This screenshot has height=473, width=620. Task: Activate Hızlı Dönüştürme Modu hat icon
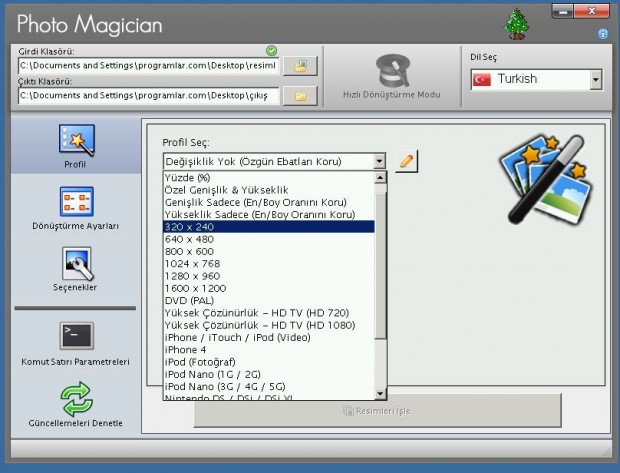[392, 71]
